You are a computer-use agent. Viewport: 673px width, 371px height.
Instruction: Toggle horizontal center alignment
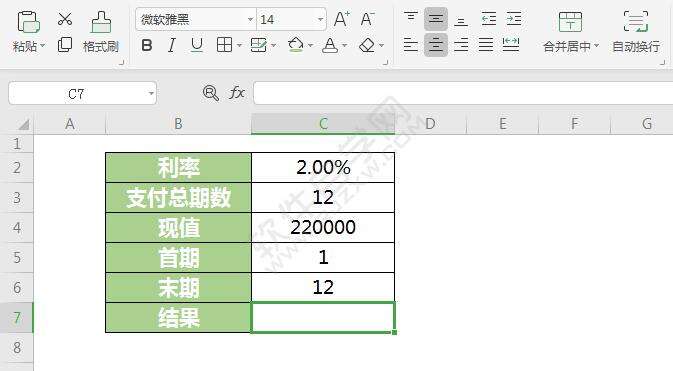pyautogui.click(x=436, y=45)
